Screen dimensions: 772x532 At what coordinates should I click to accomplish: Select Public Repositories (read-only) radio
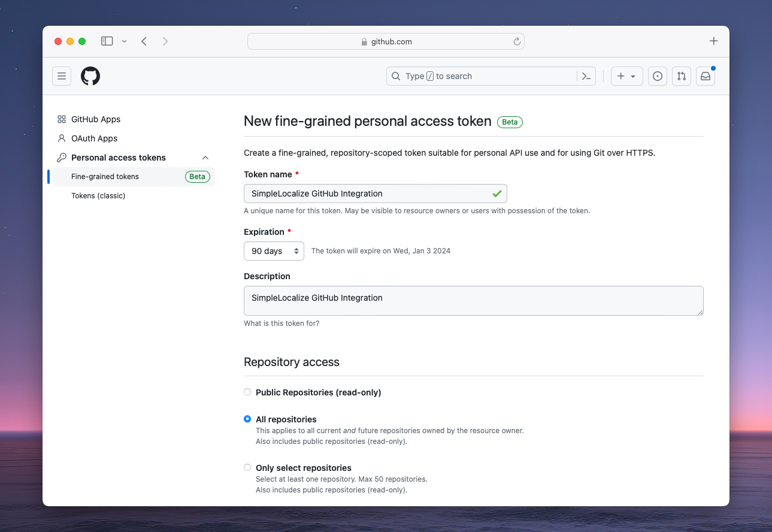click(x=247, y=392)
